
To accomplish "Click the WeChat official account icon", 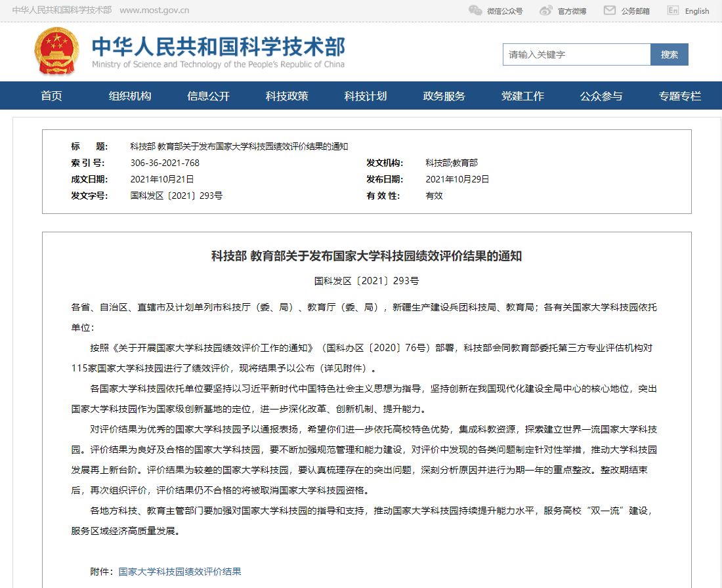I will click(x=475, y=10).
